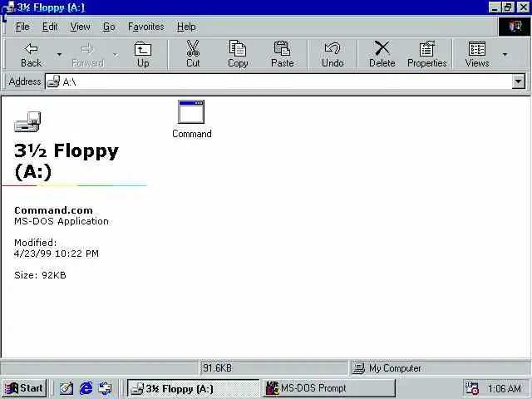The height and width of the screenshot is (399, 532).
Task: Click the Task Scheduler tray icon
Action: pyautogui.click(x=471, y=388)
